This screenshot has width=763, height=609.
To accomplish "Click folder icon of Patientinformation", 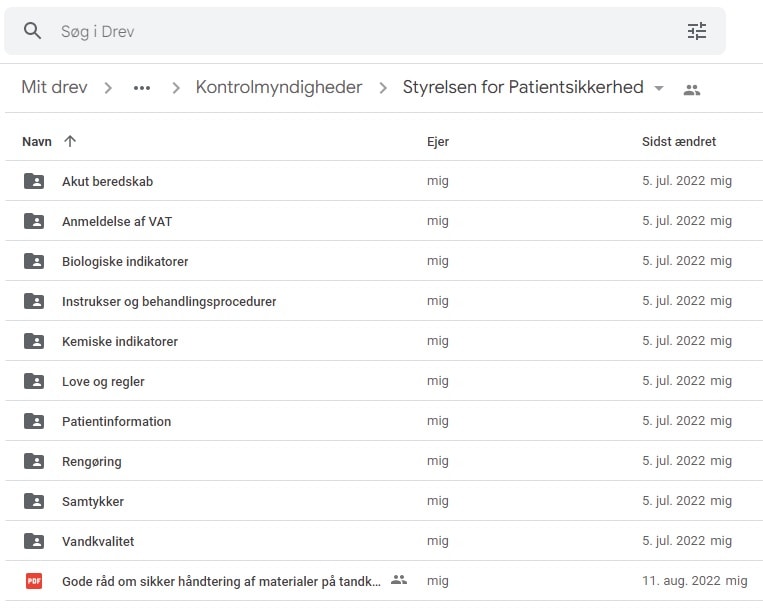I will [34, 421].
